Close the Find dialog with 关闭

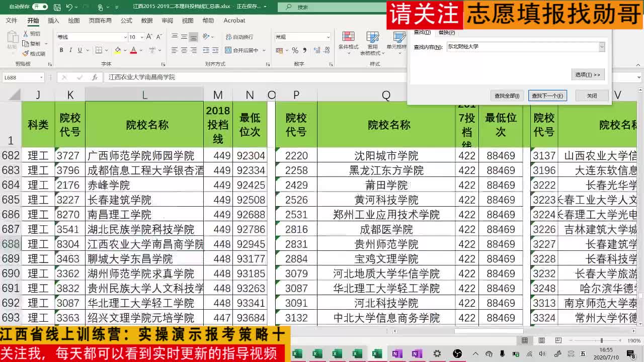[x=592, y=96]
